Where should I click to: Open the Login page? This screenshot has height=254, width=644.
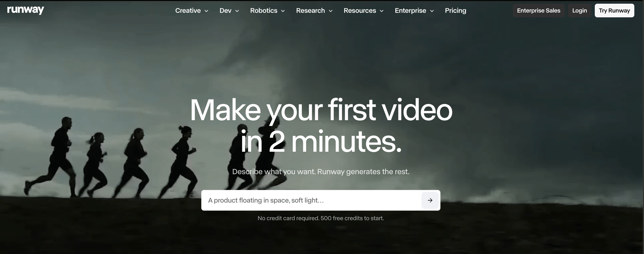[x=579, y=11]
